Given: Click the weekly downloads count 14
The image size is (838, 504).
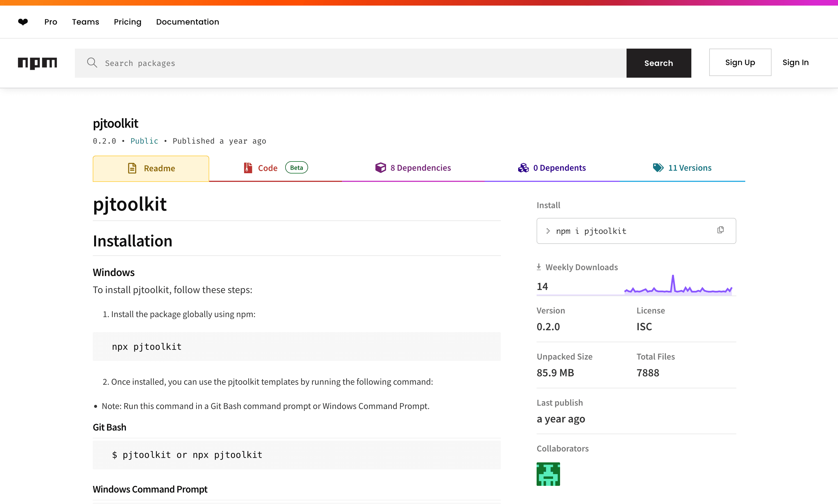Looking at the screenshot, I should point(542,286).
